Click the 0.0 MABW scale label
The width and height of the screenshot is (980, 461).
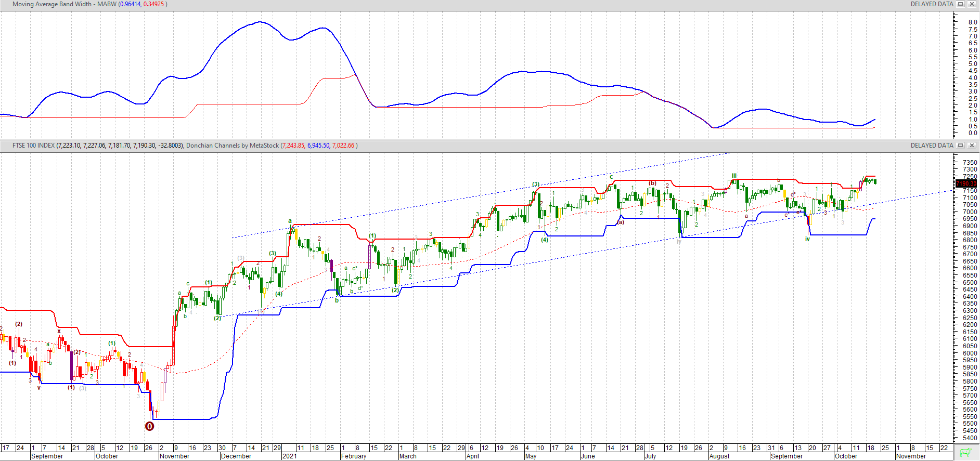click(973, 133)
